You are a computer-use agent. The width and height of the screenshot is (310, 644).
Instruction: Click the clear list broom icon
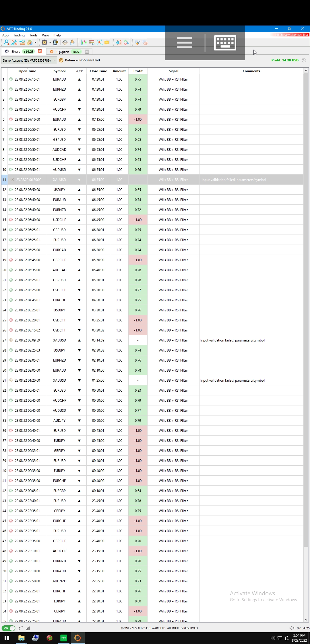(138, 43)
